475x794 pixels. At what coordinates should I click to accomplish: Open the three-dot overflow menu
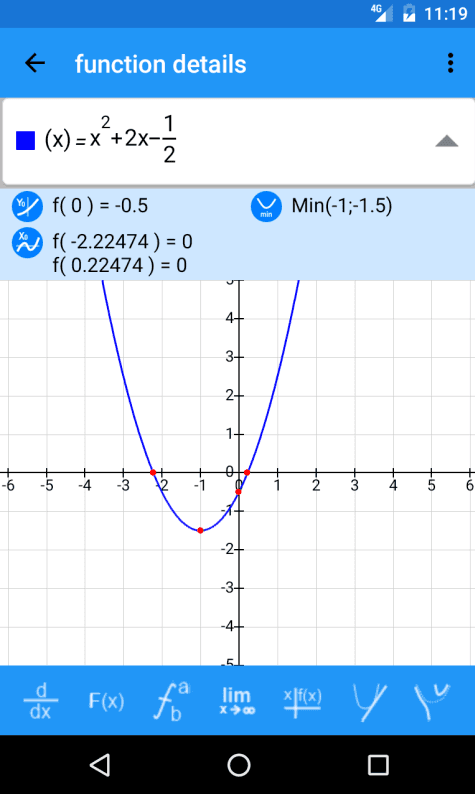pyautogui.click(x=450, y=63)
